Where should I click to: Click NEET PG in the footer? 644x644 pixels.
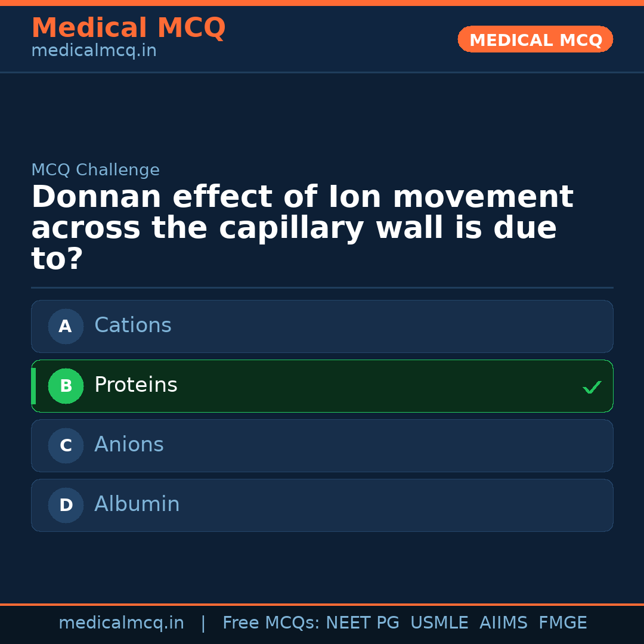click(362, 622)
